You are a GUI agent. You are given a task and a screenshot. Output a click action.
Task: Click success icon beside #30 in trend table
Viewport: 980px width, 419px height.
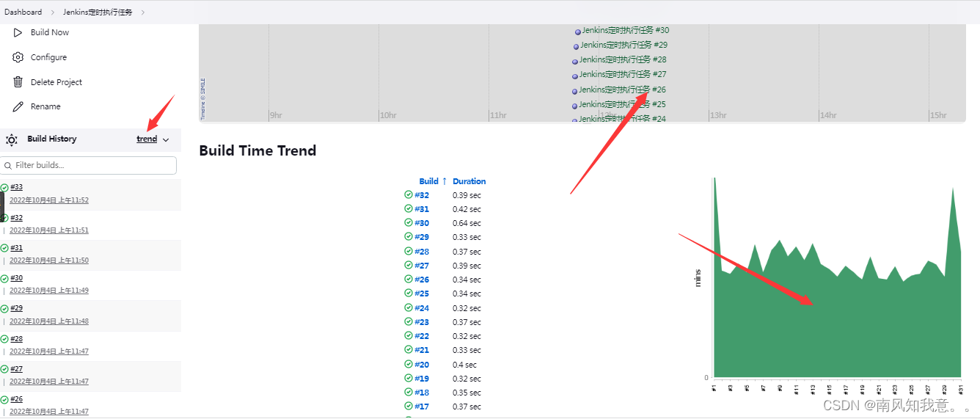(409, 222)
